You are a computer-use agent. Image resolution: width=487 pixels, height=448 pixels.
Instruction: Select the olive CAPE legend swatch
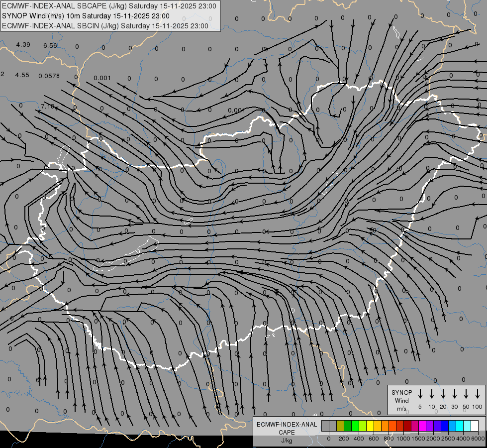340,426
